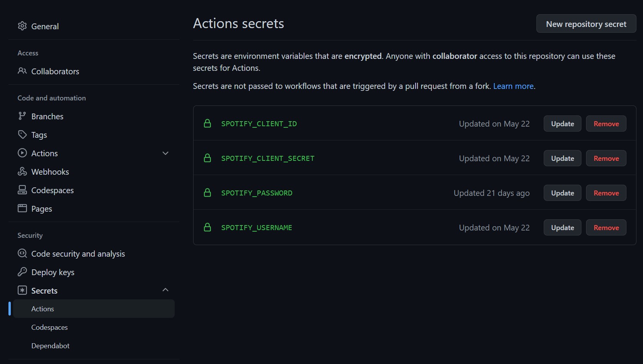This screenshot has height=364, width=643.
Task: Click New repository secret button
Action: point(586,24)
